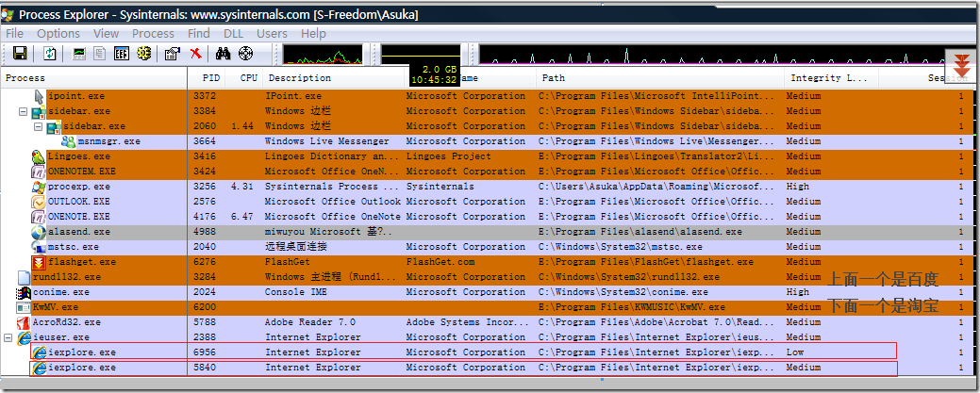Click the 'Low' integrity level cell
The height and width of the screenshot is (393, 980).
pos(795,352)
